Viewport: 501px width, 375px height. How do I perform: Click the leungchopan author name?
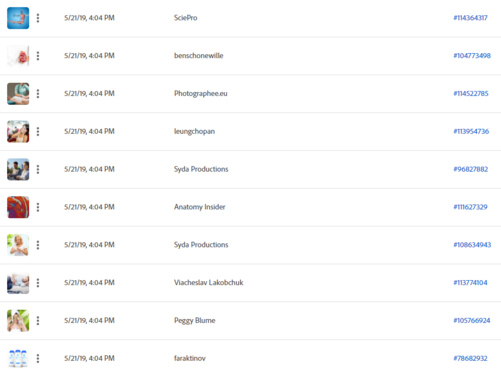pyautogui.click(x=194, y=131)
